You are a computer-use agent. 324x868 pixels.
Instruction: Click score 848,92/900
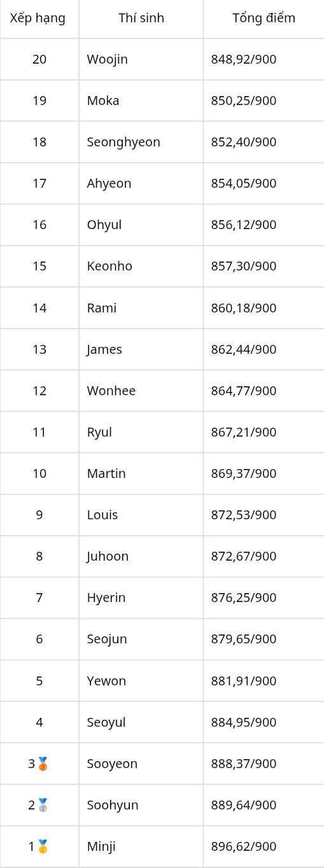pyautogui.click(x=244, y=59)
